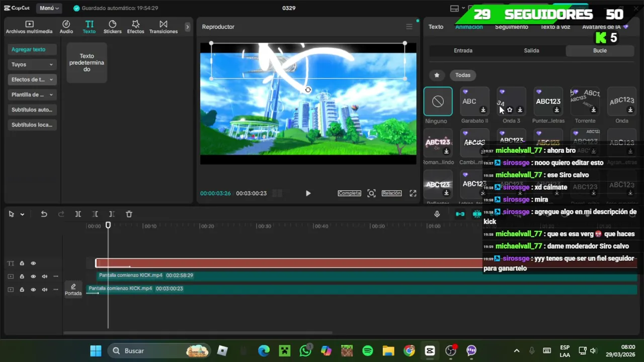Image resolution: width=644 pixels, height=362 pixels.
Task: Open the Efectos tab
Action: click(x=135, y=27)
